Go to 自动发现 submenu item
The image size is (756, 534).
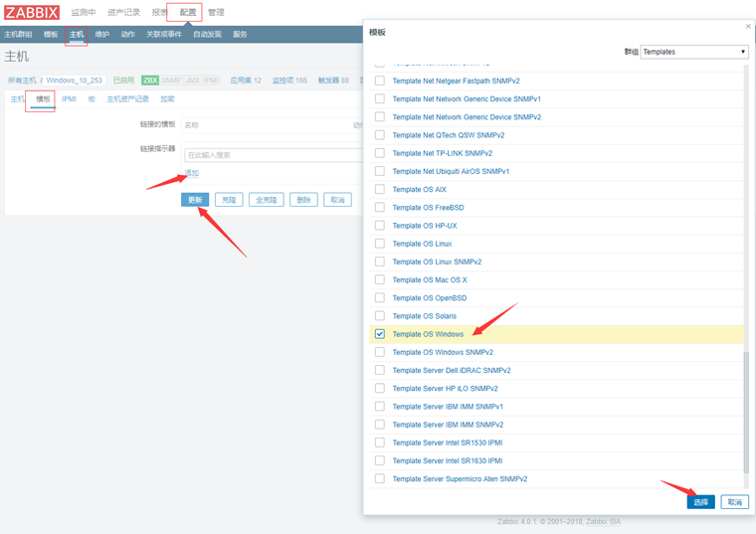[x=207, y=34]
